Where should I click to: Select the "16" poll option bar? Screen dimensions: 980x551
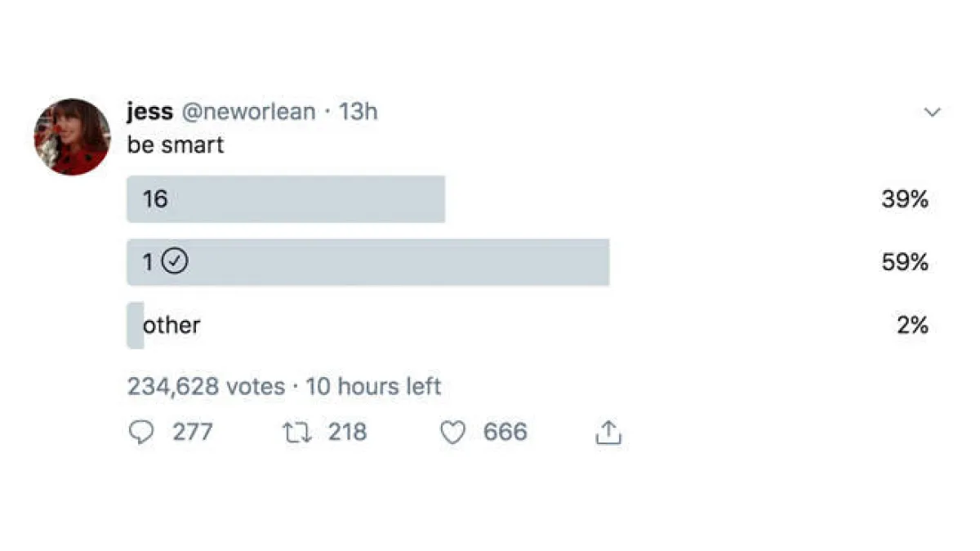[285, 199]
